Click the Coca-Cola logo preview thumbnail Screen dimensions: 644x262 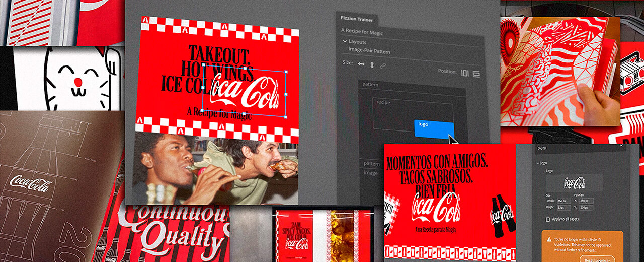tap(574, 182)
